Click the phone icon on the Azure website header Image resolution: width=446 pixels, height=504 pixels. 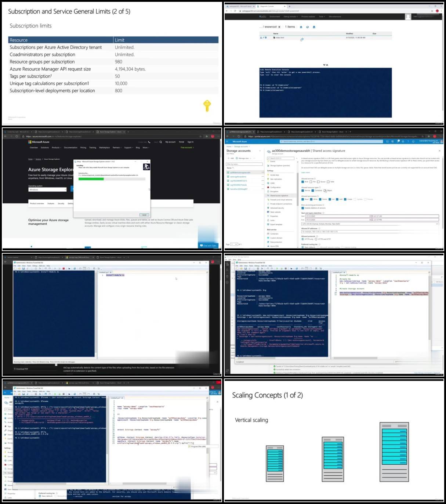pos(149,142)
